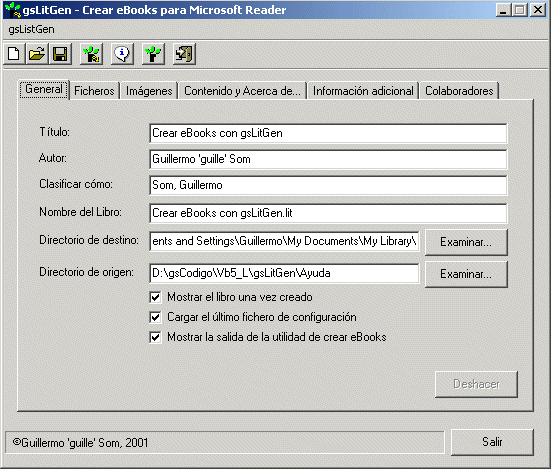The image size is (551, 469).
Task: Click the New document toolbar icon
Action: tap(14, 54)
